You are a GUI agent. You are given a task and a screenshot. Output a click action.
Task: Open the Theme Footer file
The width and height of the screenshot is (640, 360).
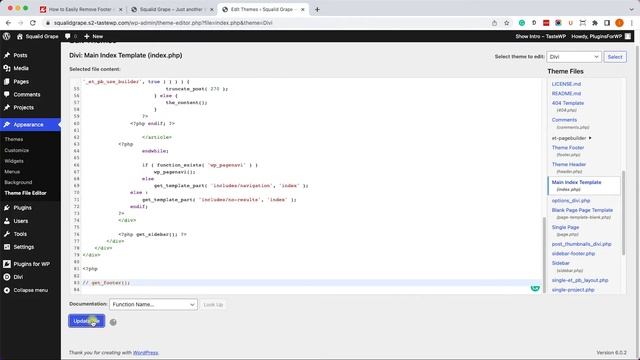tap(568, 147)
